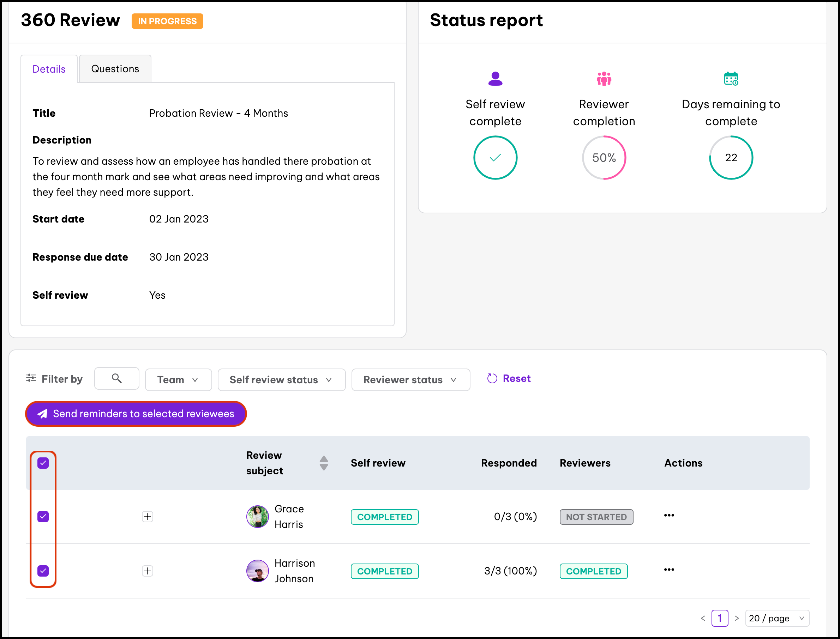This screenshot has width=840, height=639.
Task: Open actions menu for Harrison Johnson
Action: (x=669, y=570)
